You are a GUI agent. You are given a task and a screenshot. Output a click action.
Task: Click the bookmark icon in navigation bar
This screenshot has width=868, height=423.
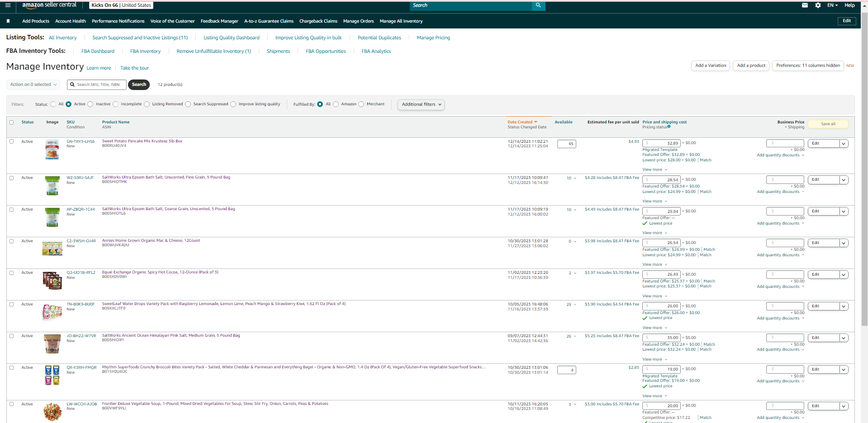pos(8,21)
